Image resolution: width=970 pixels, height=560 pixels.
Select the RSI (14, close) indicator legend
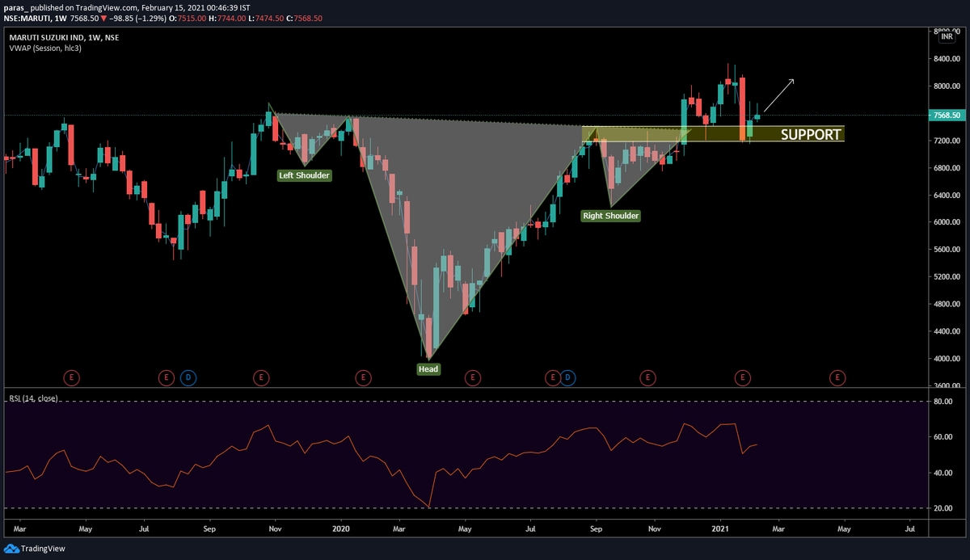point(33,398)
